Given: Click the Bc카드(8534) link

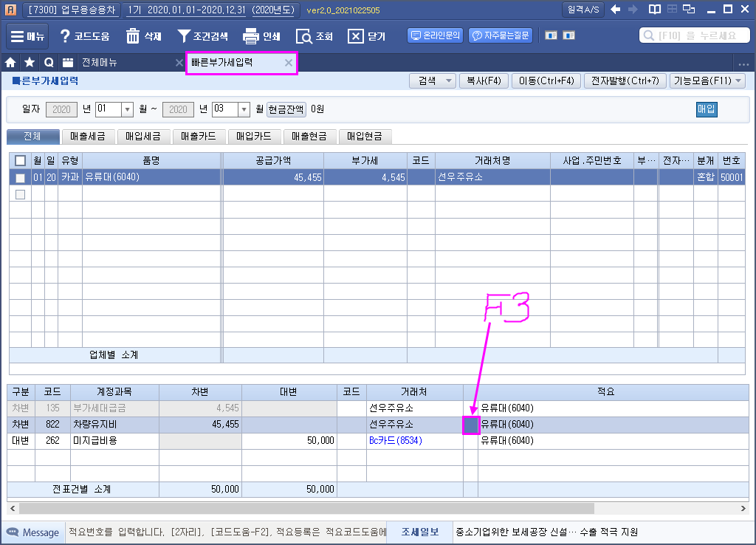Looking at the screenshot, I should click(396, 440).
